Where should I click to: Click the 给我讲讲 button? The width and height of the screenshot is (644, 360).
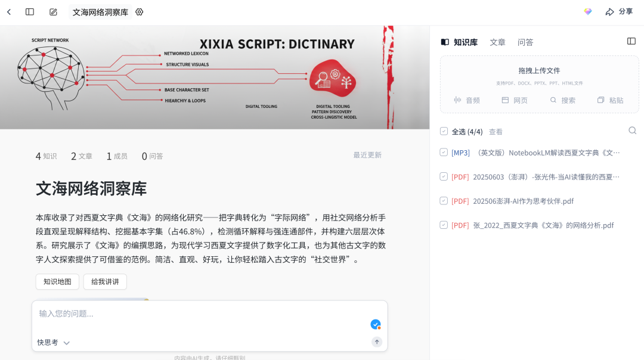coord(105,282)
